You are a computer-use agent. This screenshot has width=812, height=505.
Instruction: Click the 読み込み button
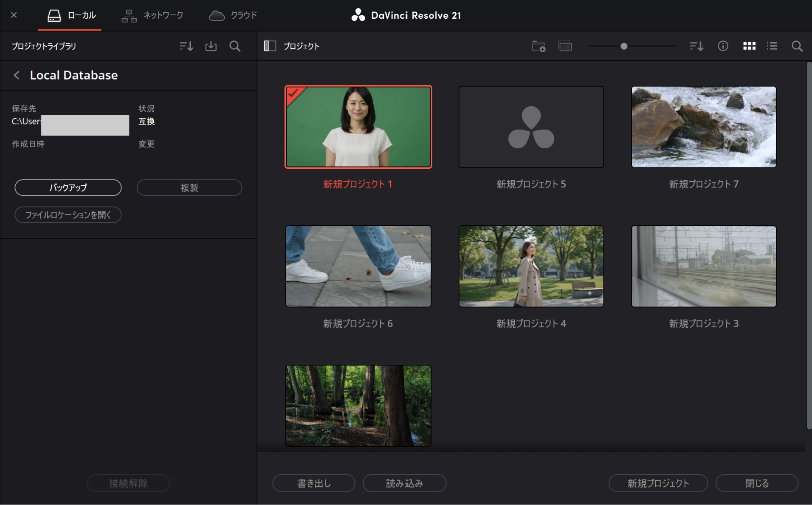click(x=404, y=483)
